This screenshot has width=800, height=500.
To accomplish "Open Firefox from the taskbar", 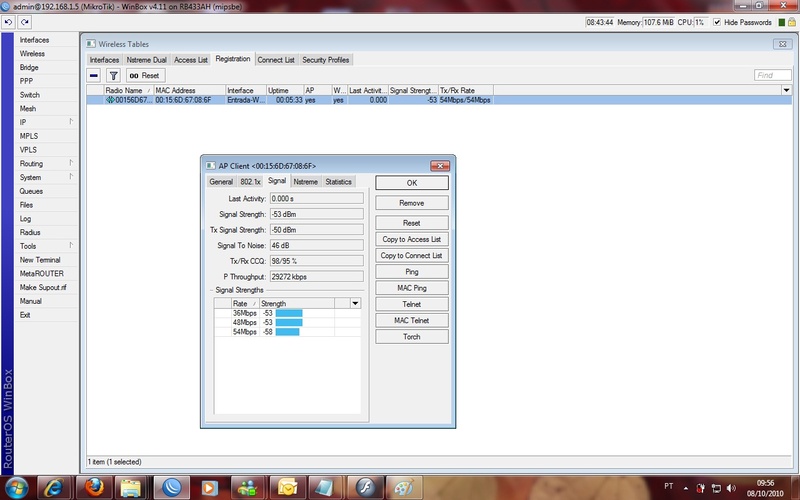I will [x=94, y=487].
